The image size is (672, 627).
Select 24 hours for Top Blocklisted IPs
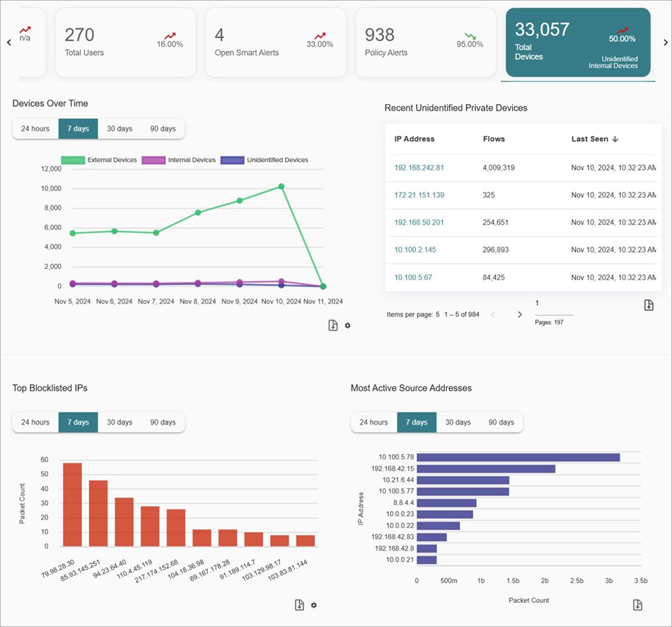35,422
